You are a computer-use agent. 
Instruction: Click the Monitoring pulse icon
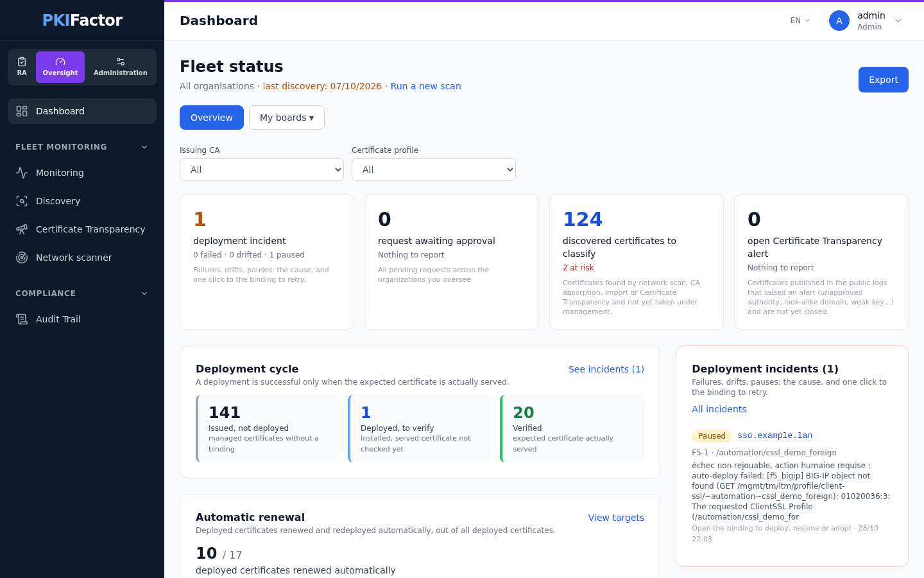(x=22, y=173)
